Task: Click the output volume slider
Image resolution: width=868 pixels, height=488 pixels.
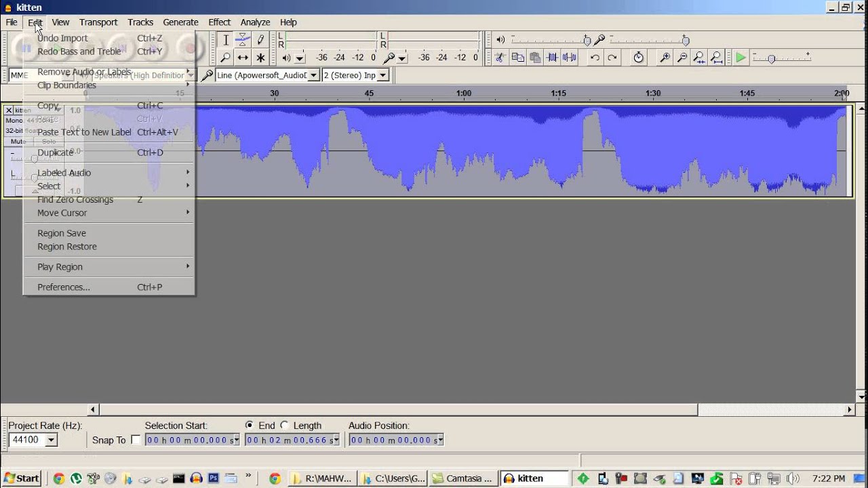Action: (x=551, y=40)
